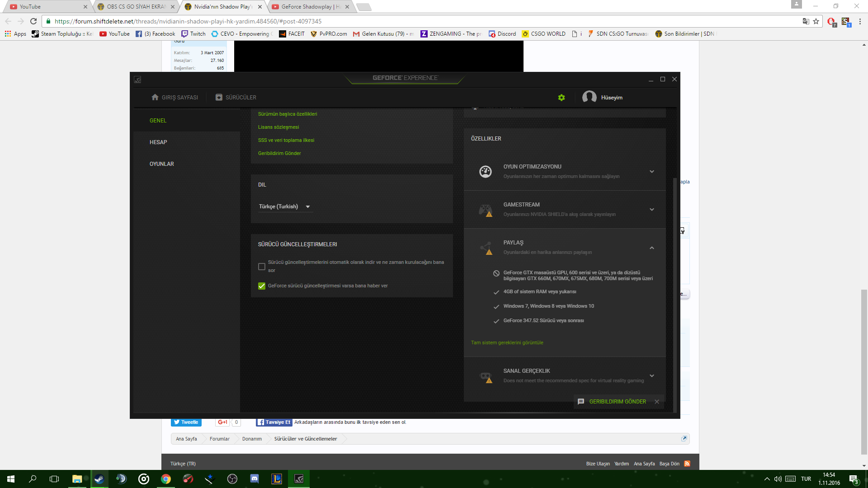Enable automatic driver download checkbox
Image resolution: width=868 pixels, height=488 pixels.
262,267
